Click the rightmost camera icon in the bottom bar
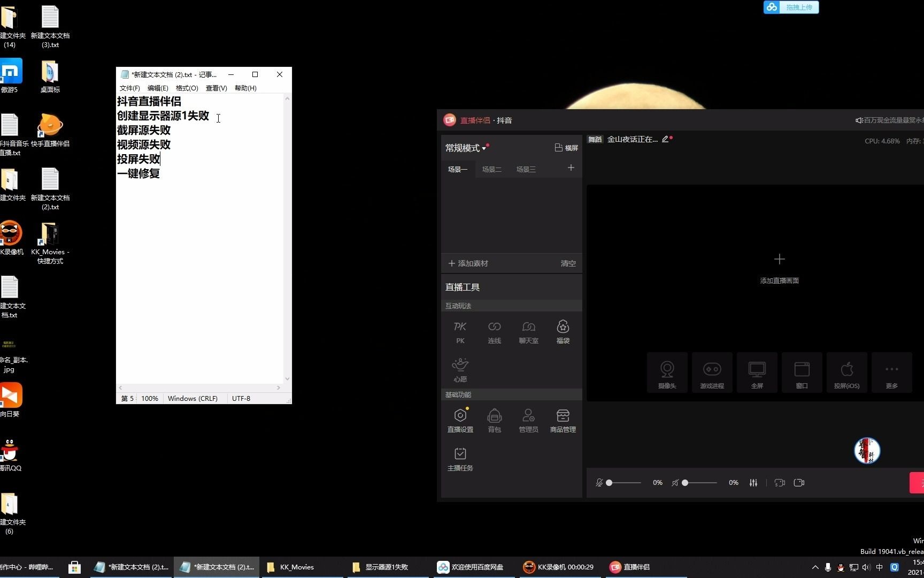The width and height of the screenshot is (924, 578). (x=799, y=483)
